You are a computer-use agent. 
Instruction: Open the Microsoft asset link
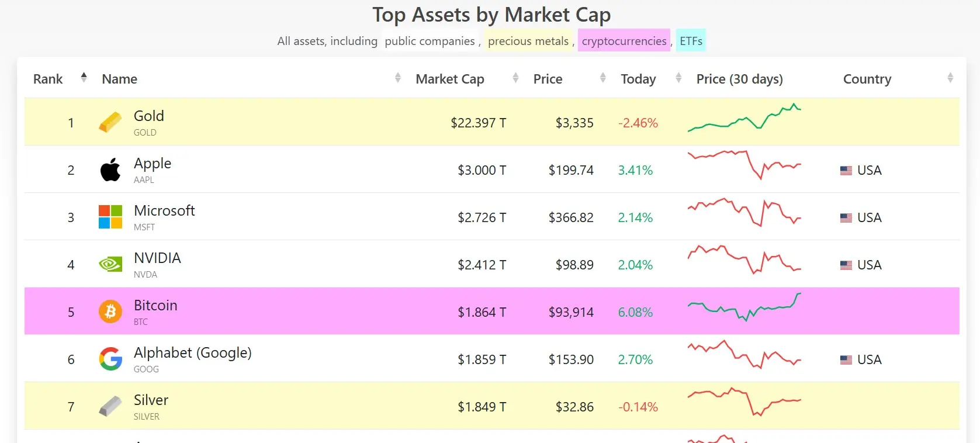164,210
